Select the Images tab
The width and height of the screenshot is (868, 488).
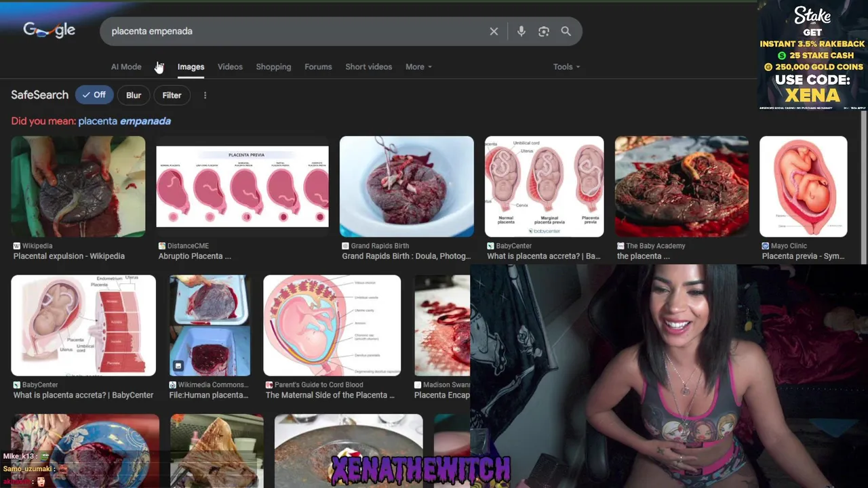pos(191,67)
